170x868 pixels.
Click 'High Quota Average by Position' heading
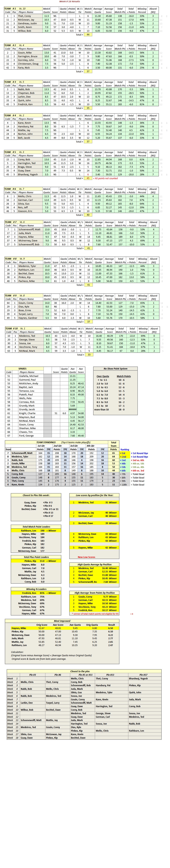94,564
